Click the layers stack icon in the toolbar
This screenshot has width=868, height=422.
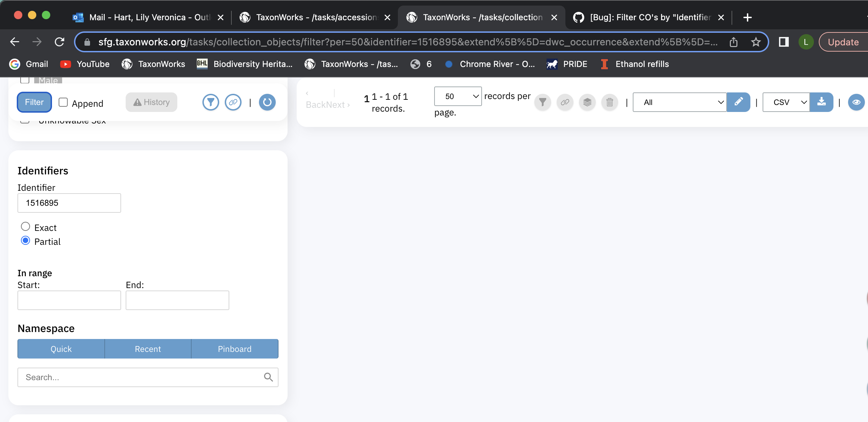(587, 102)
